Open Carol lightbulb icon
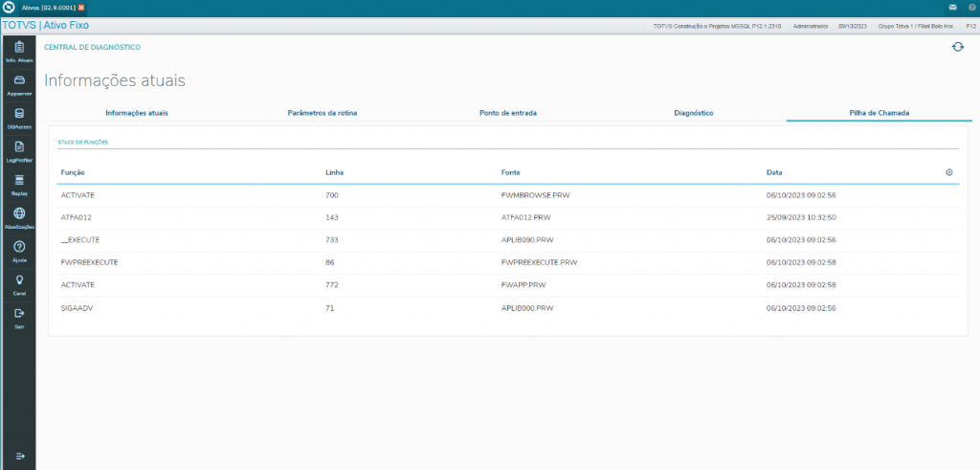The width and height of the screenshot is (980, 470). [19, 280]
